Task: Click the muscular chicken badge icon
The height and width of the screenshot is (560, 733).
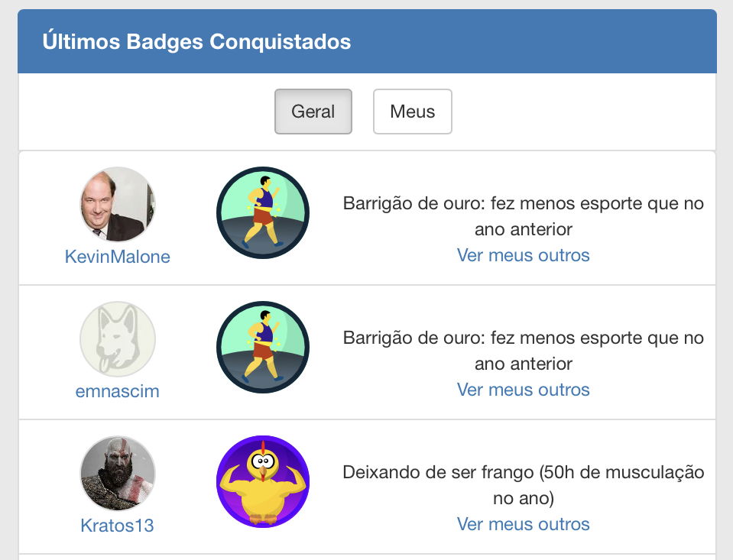Action: click(263, 481)
